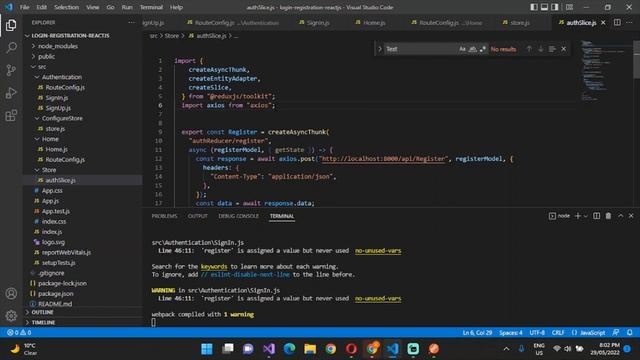Switch to the Debug Console tab
Viewport: 640px width, 360px height.
[238, 216]
